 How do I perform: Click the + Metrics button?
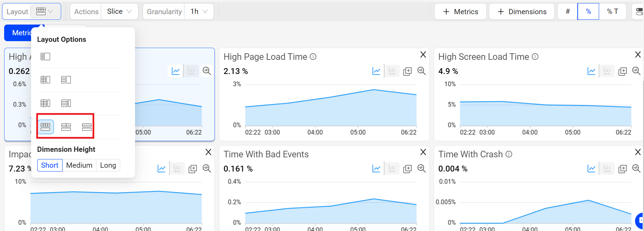tap(460, 12)
